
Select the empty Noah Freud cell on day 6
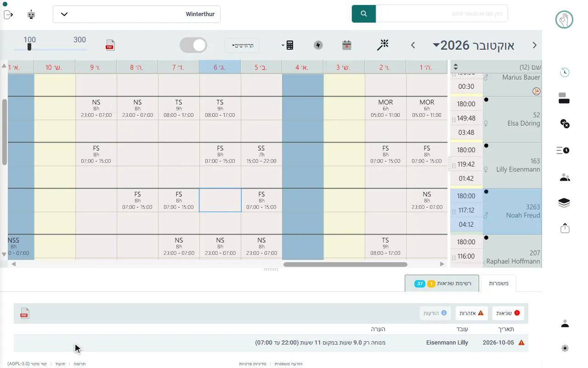220,200
